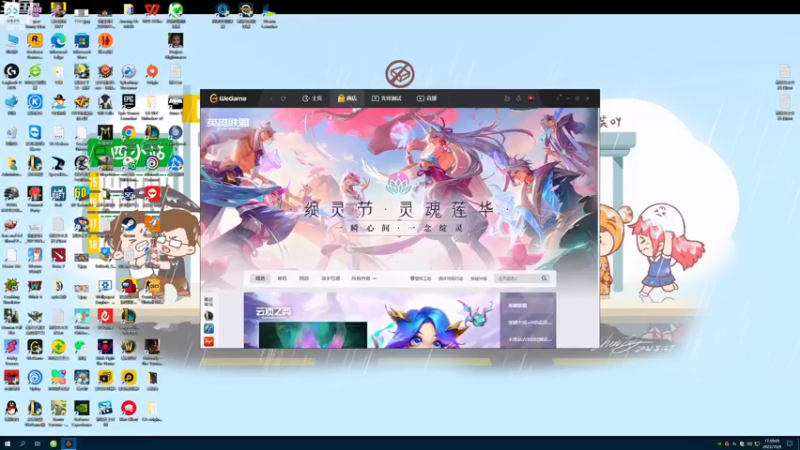The height and width of the screenshot is (450, 800).
Task: Select the first highlighted store filter tab
Action: (260, 279)
